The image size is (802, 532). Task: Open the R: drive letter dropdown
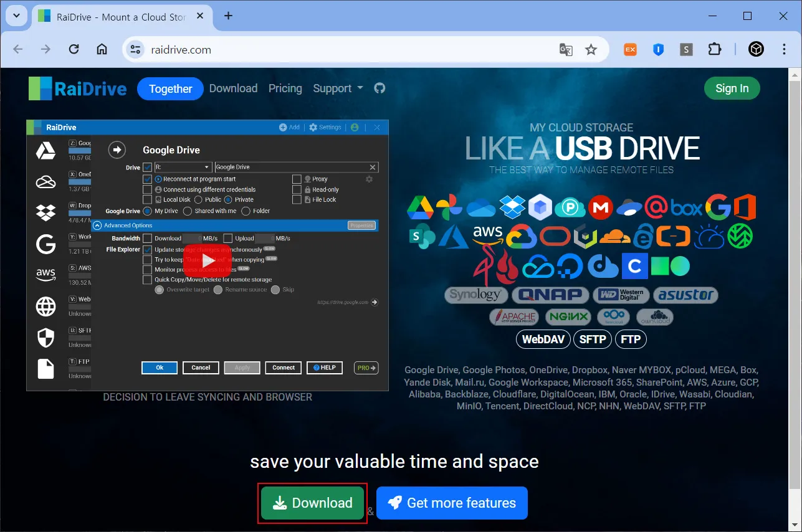183,167
